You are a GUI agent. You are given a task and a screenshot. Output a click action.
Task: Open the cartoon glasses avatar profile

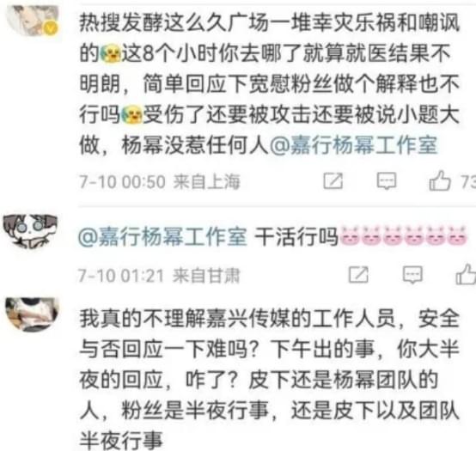(30, 231)
